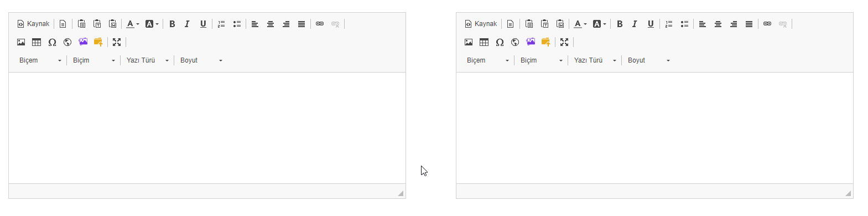The image size is (868, 216).
Task: Justify text in the right editor
Action: click(x=749, y=24)
